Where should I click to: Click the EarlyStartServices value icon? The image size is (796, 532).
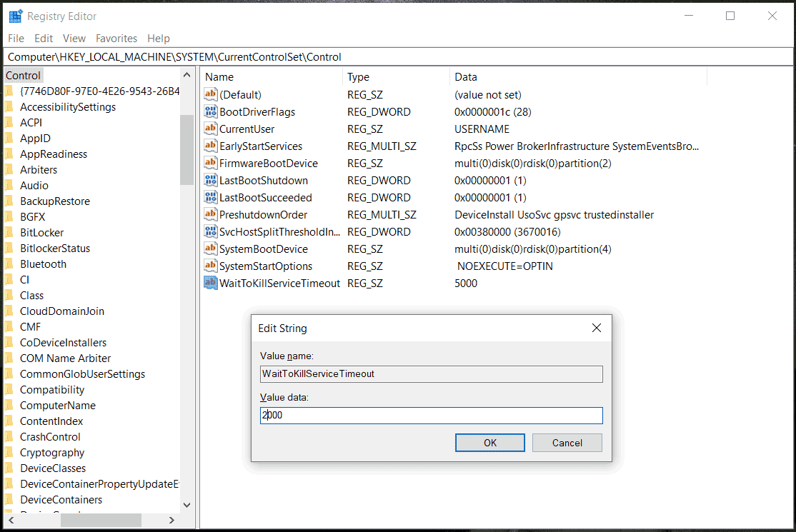tap(210, 146)
